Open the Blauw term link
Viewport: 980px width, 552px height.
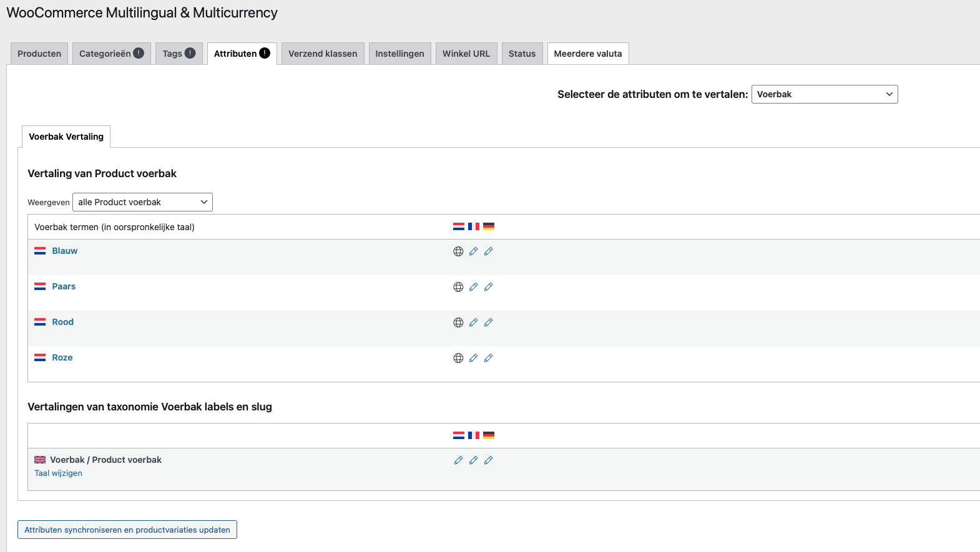65,251
